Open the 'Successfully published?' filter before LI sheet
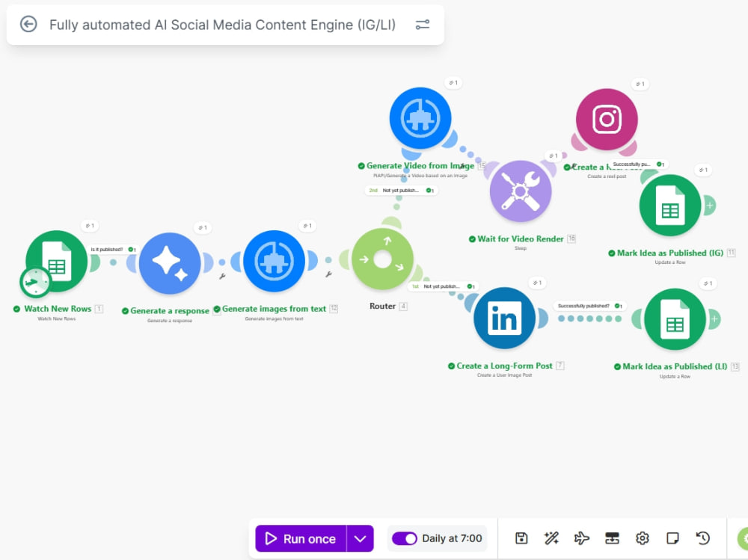Screen dimensions: 748x560 point(589,306)
